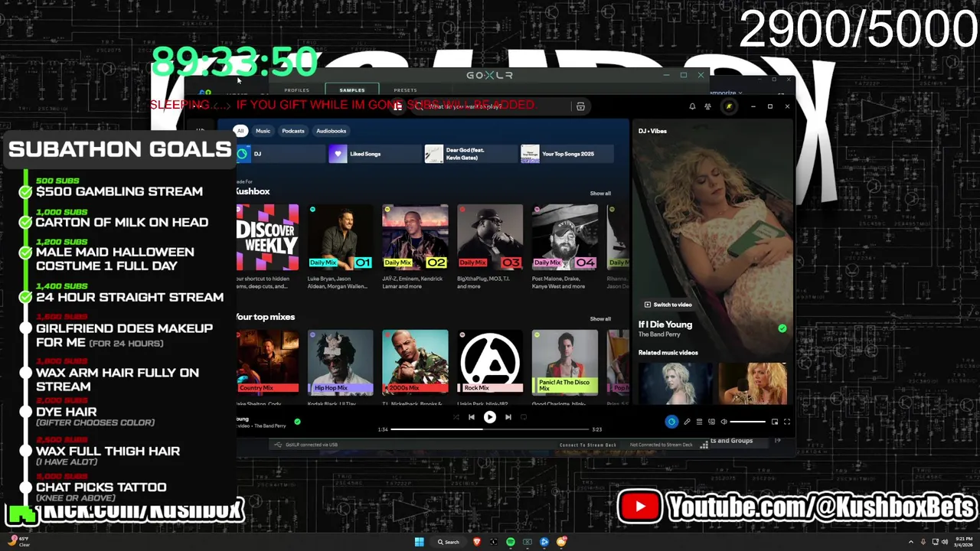The width and height of the screenshot is (980, 551).
Task: Open Brave browser from taskbar
Action: point(477,542)
